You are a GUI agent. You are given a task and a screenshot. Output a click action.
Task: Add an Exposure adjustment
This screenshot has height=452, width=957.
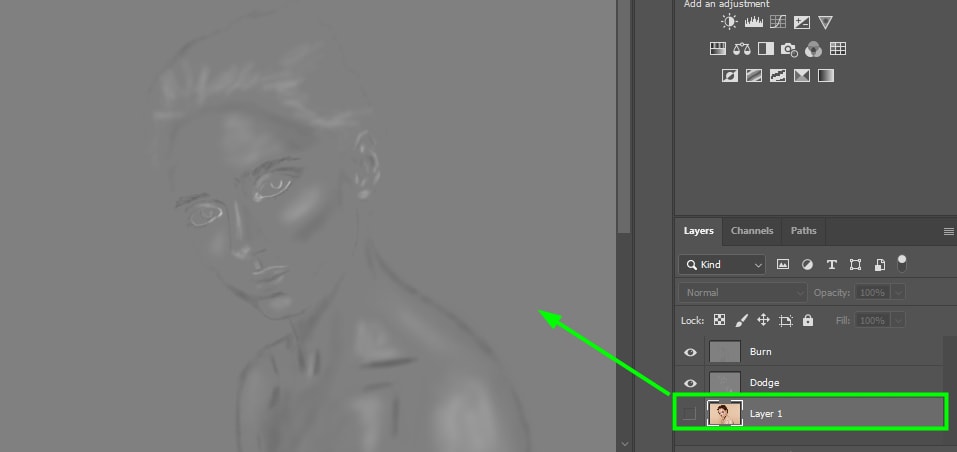(801, 23)
